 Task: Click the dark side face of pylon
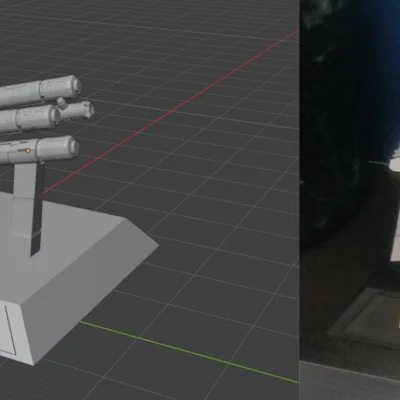[x=38, y=209]
